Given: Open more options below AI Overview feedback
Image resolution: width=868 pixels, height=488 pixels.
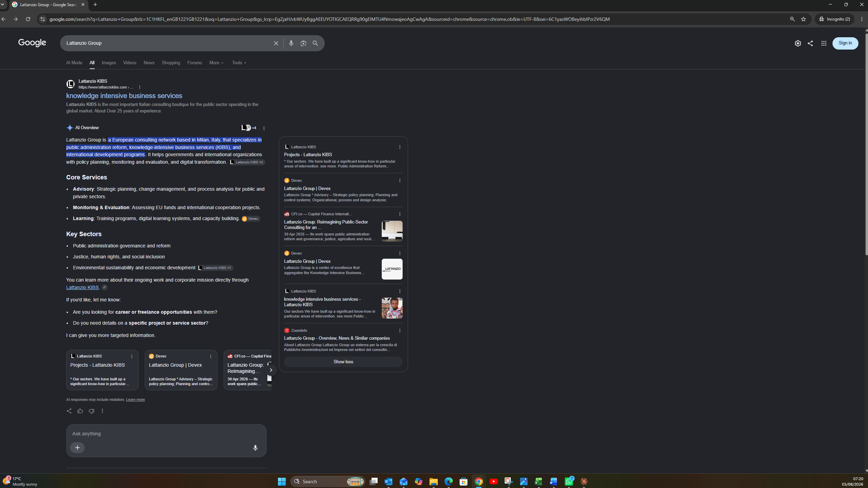Looking at the screenshot, I should (102, 411).
